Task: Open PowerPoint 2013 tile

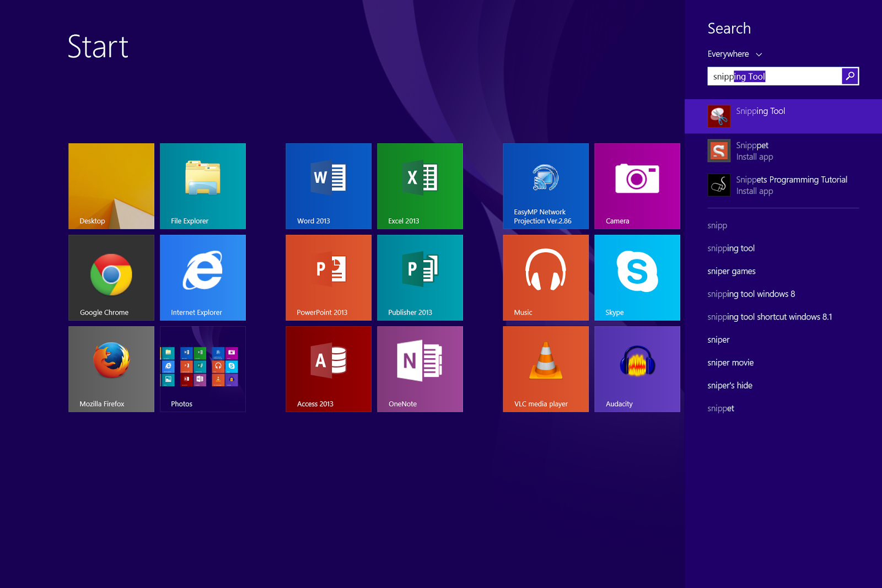Action: coord(329,278)
